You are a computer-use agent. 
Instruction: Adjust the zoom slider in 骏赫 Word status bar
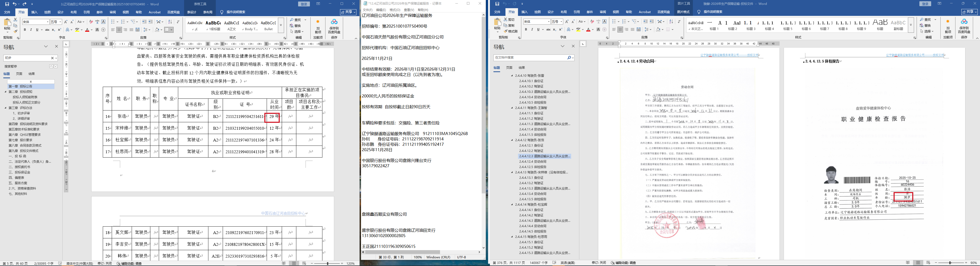[950, 263]
